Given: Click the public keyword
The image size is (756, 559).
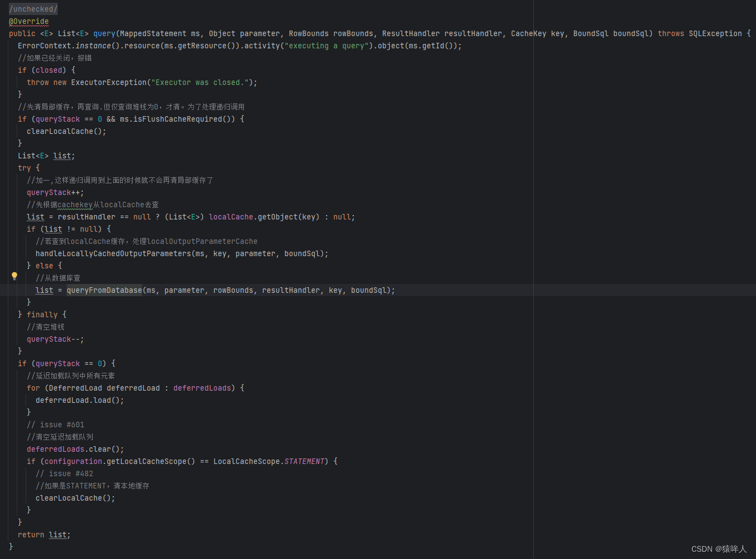Looking at the screenshot, I should click(x=22, y=33).
